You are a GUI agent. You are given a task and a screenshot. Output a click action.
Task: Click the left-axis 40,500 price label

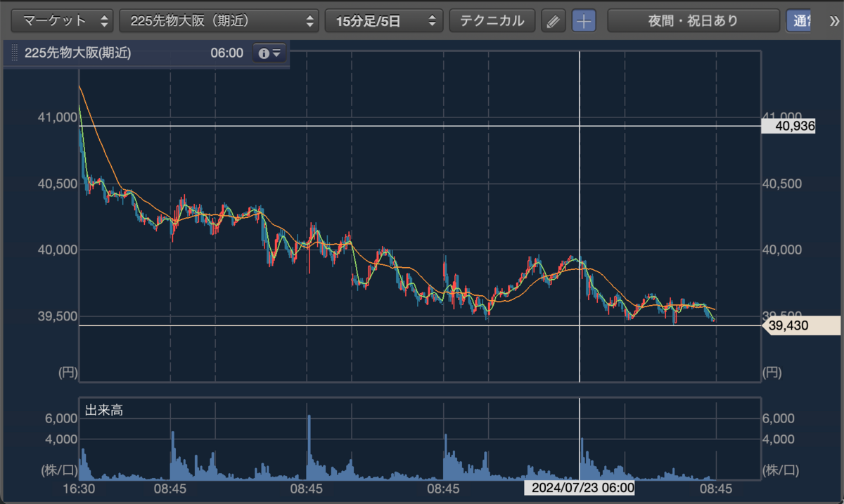click(57, 183)
